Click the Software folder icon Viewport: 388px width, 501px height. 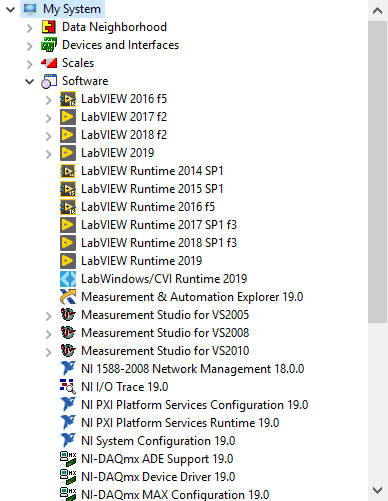49,81
